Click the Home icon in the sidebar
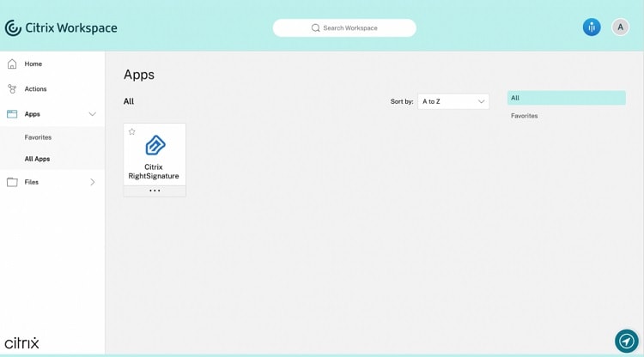Screen dimensions: 644x357 (x=12, y=64)
